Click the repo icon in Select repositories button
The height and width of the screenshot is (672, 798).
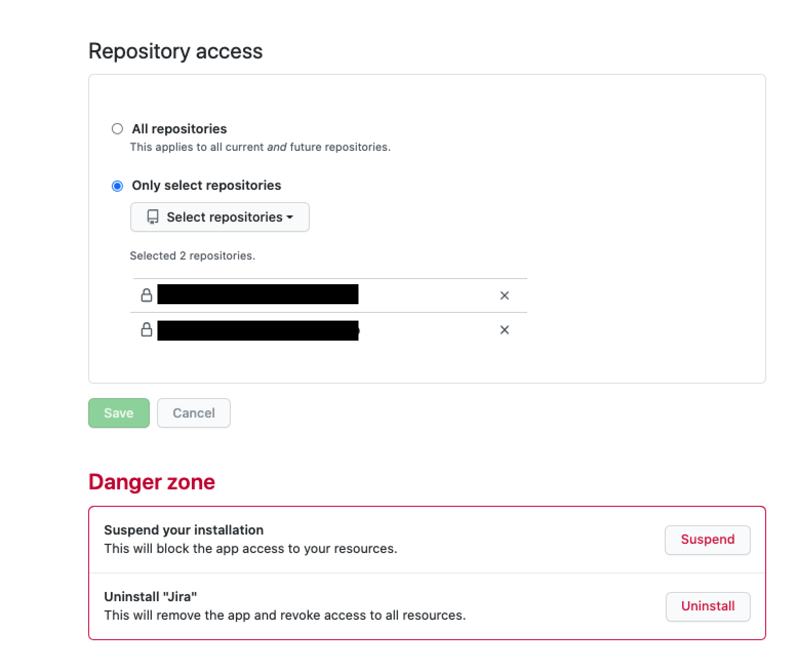click(153, 217)
